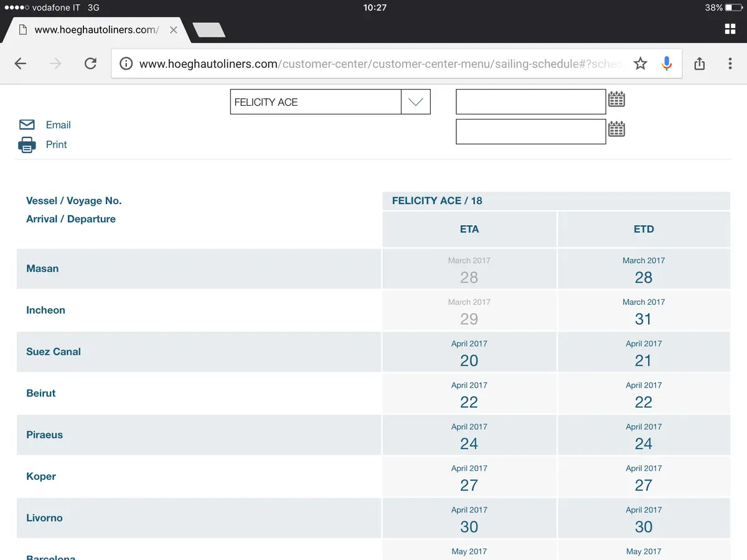Click the Arrival / Departure label
Image resolution: width=747 pixels, height=560 pixels.
(71, 219)
